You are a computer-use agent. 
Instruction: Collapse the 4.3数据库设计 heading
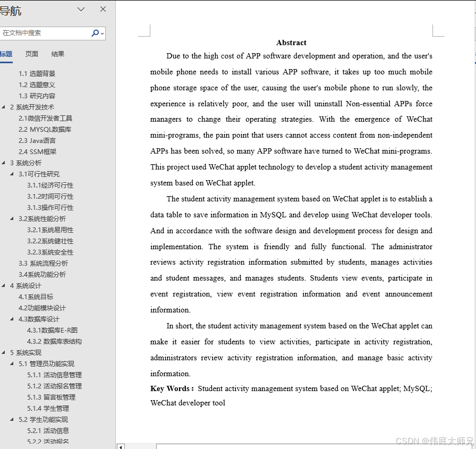click(12, 319)
